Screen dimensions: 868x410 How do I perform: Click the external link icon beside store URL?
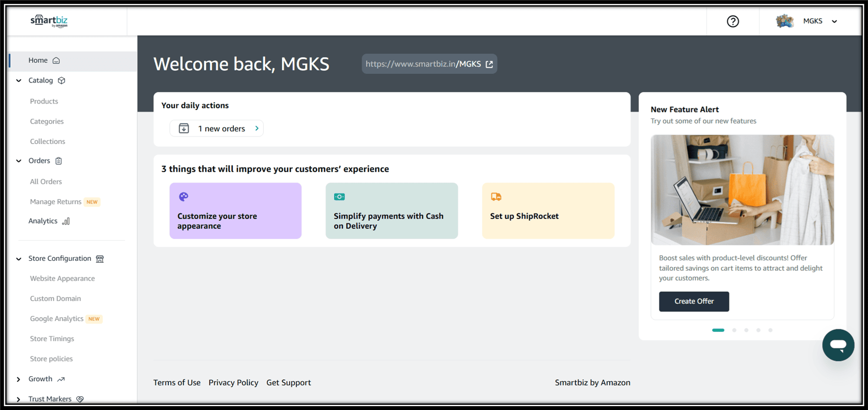pos(489,64)
